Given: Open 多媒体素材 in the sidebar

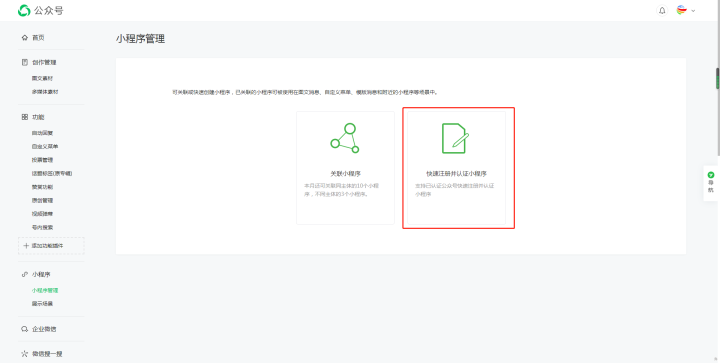Looking at the screenshot, I should 45,92.
